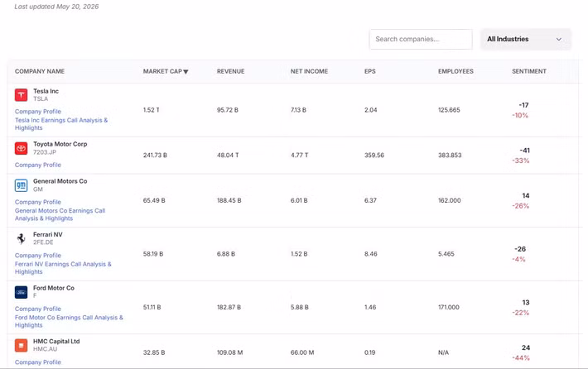Open Ford Motor Co Company Profile link
This screenshot has height=369, width=588.
pos(38,309)
